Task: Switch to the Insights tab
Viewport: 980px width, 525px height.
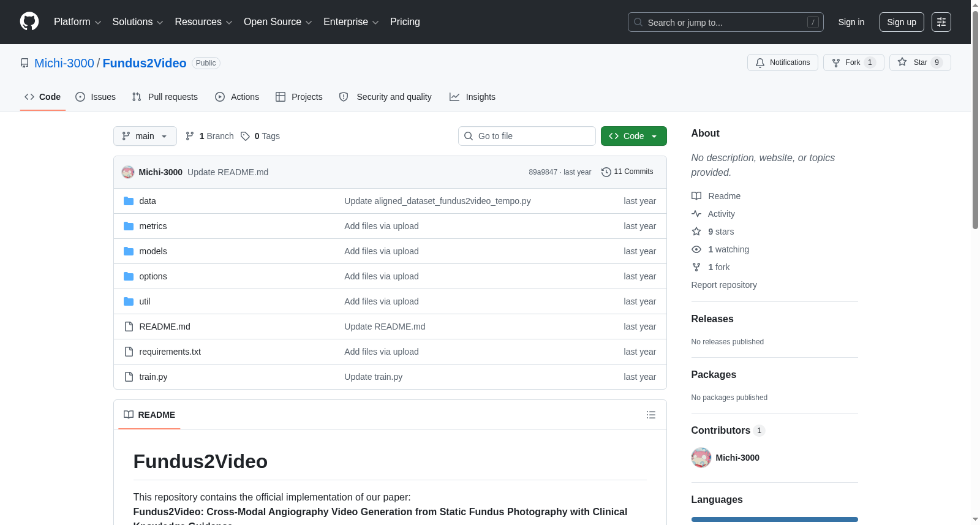Action: pos(472,97)
